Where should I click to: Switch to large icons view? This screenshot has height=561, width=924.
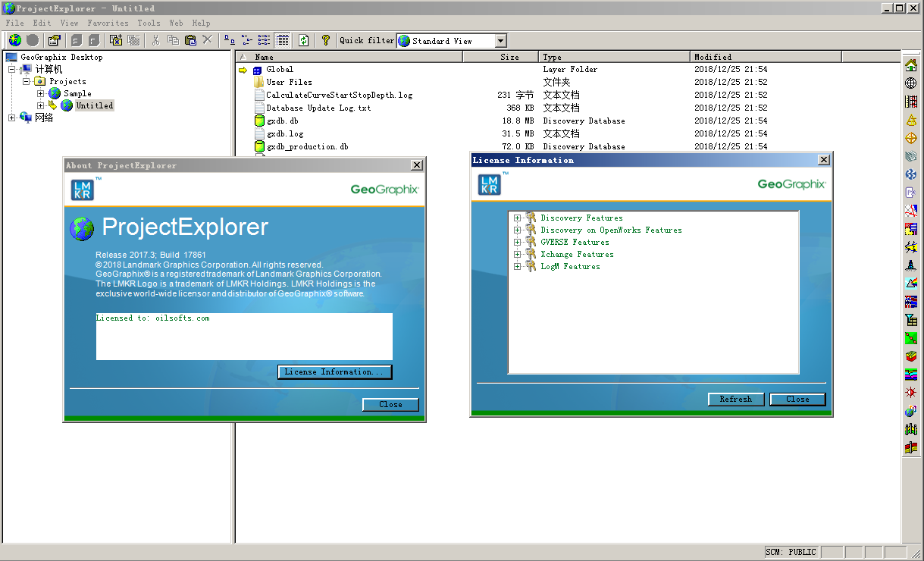(230, 40)
